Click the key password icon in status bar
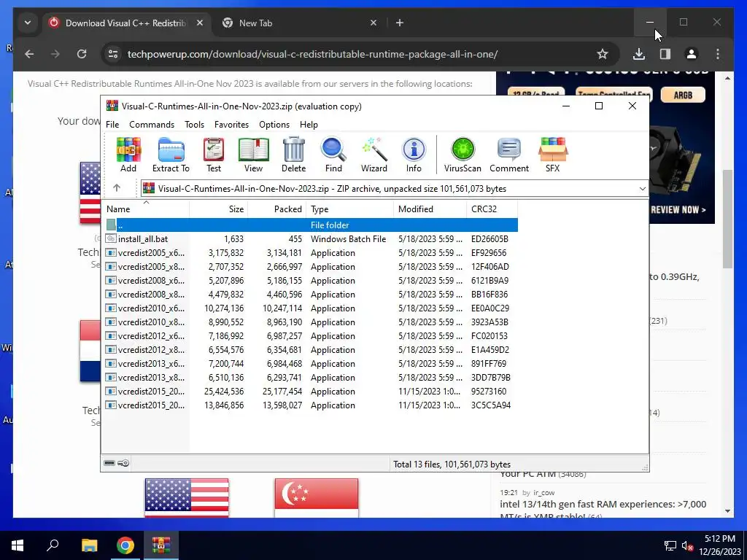747x560 pixels. pos(123,463)
